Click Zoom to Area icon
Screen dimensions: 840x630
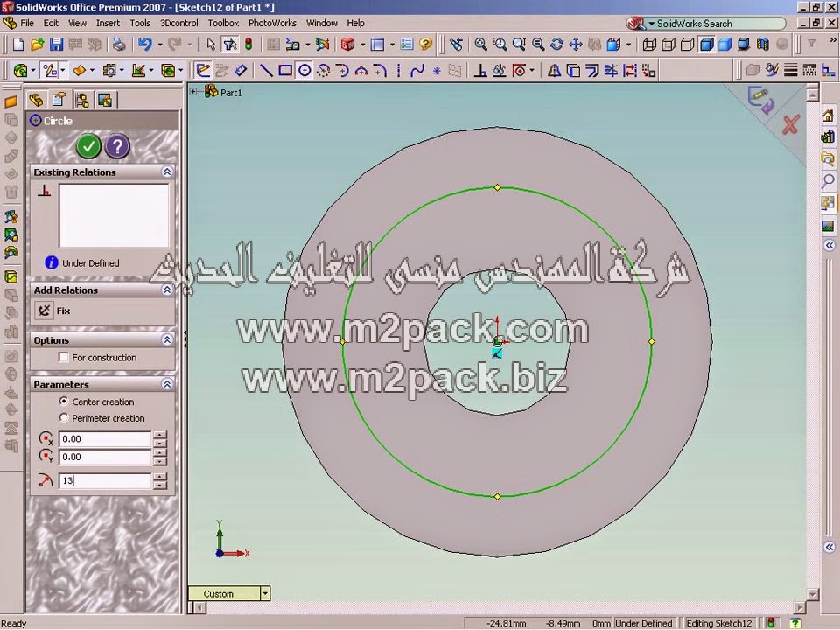500,45
